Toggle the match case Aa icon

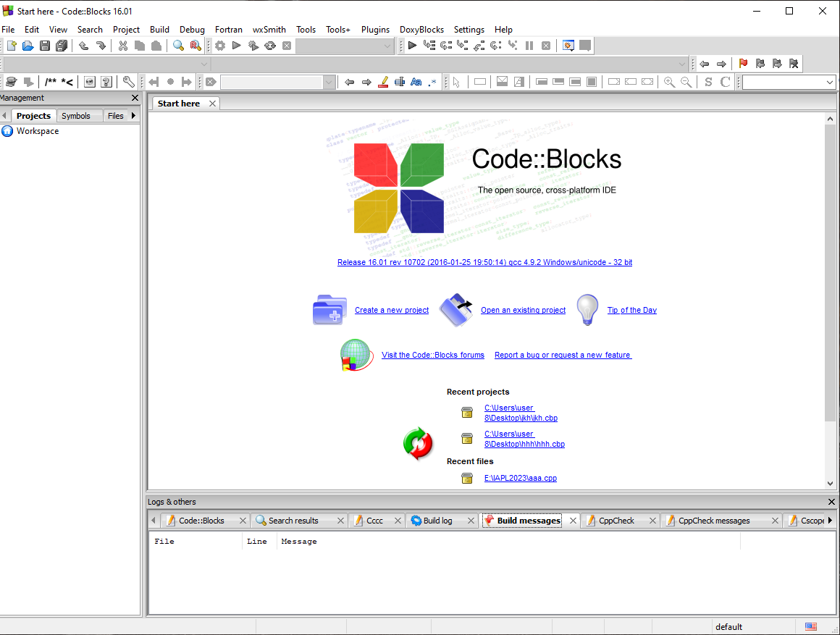click(416, 82)
